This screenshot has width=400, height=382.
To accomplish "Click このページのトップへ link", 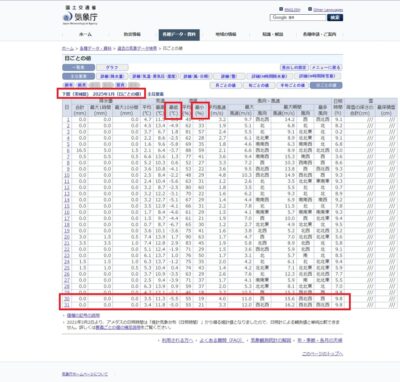I will pos(322,354).
